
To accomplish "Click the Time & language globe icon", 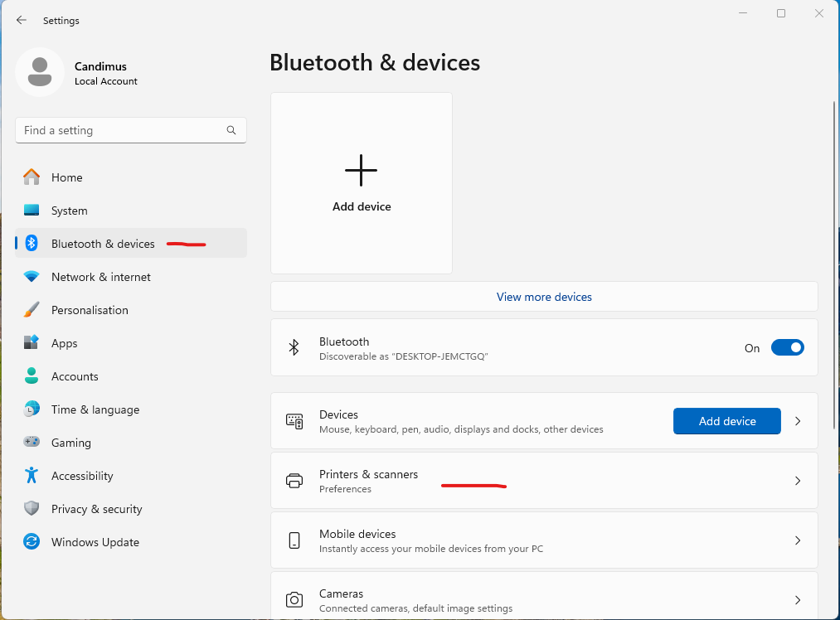I will (x=32, y=409).
